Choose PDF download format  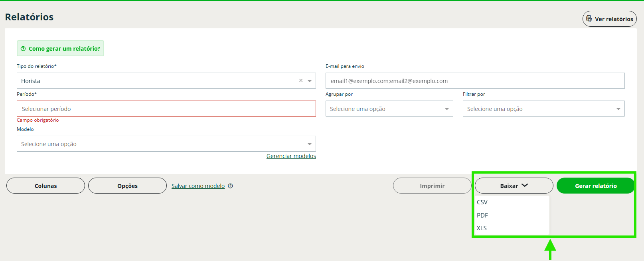(482, 216)
